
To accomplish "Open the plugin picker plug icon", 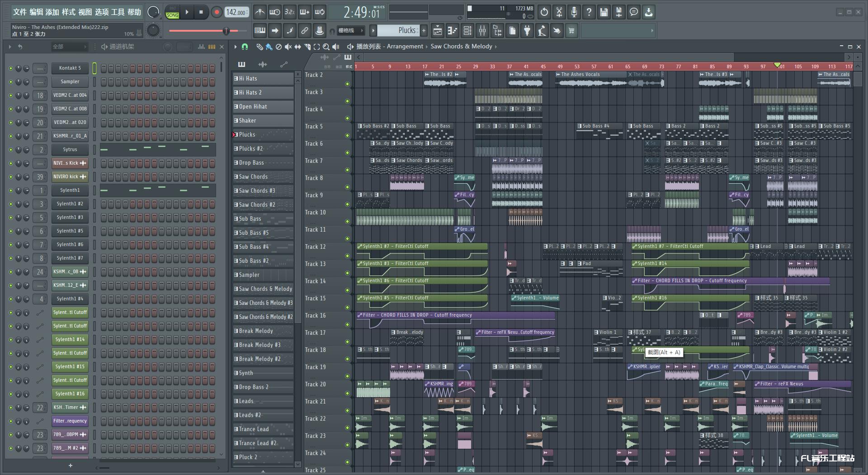I will click(527, 31).
